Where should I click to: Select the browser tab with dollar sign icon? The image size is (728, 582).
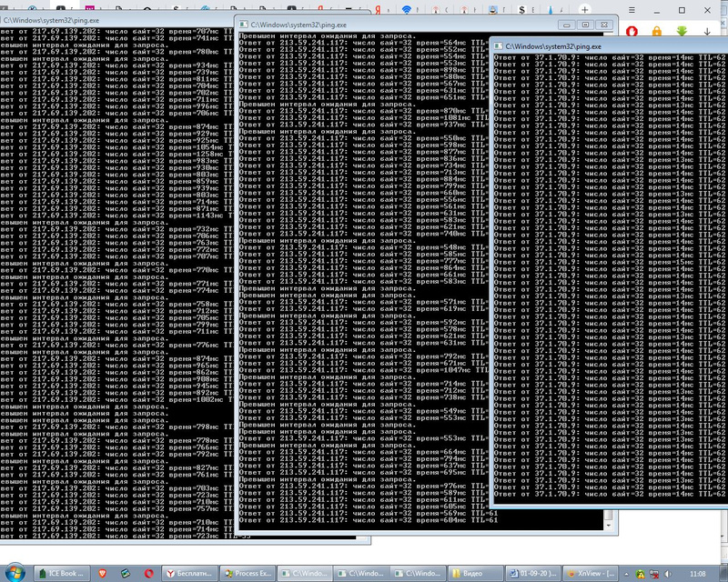pos(521,9)
